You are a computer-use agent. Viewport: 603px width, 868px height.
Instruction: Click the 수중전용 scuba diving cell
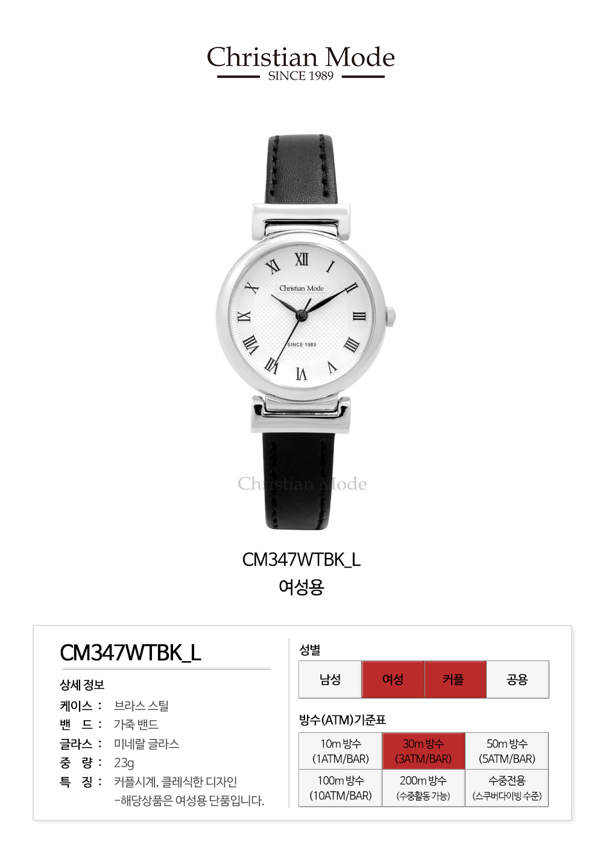(x=507, y=788)
